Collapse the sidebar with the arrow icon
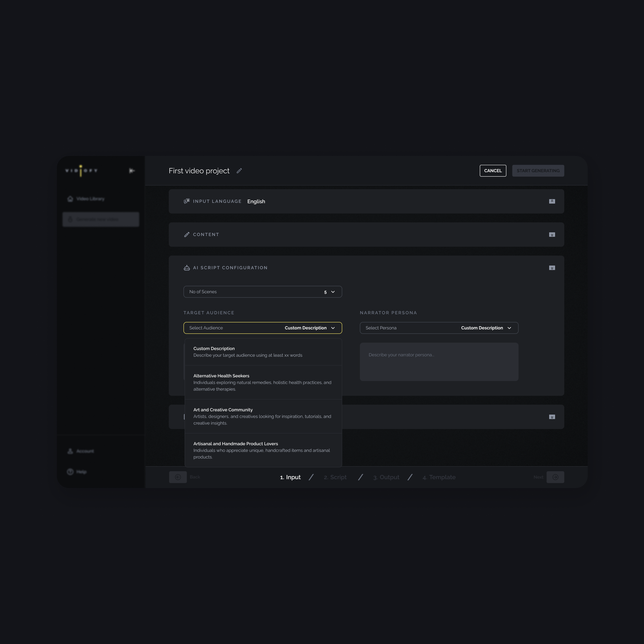Image resolution: width=644 pixels, height=644 pixels. coord(132,171)
